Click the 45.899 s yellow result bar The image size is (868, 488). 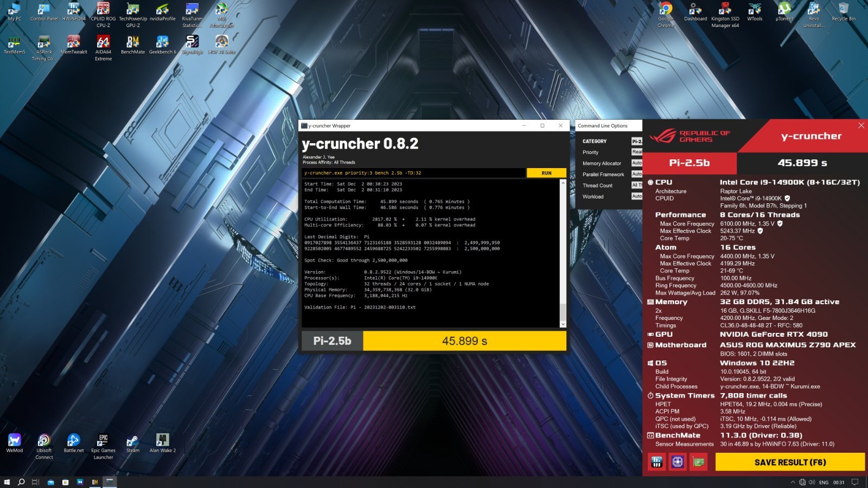pos(464,341)
